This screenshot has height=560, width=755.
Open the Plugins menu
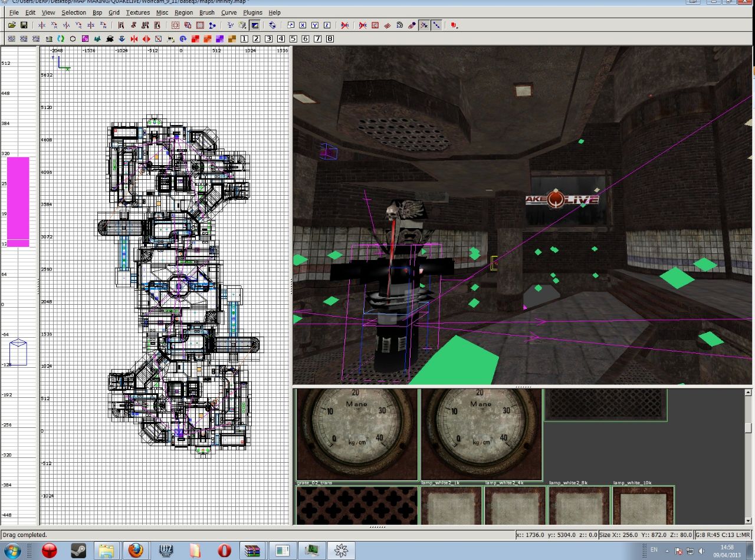tap(252, 12)
